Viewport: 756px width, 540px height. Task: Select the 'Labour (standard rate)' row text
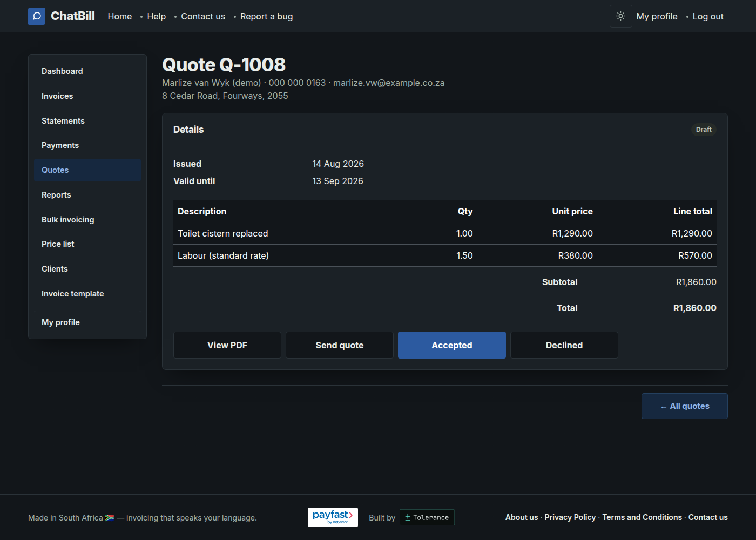(x=223, y=255)
